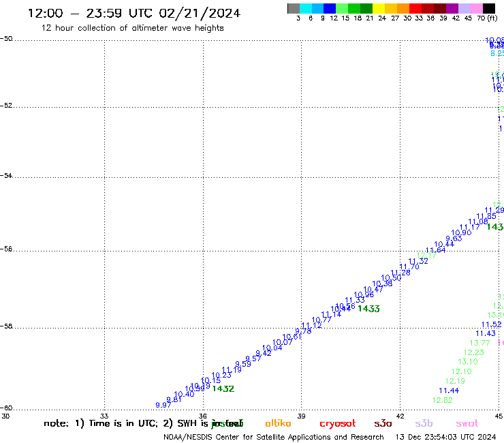Select the lavender swatch in the color scale

point(464,8)
